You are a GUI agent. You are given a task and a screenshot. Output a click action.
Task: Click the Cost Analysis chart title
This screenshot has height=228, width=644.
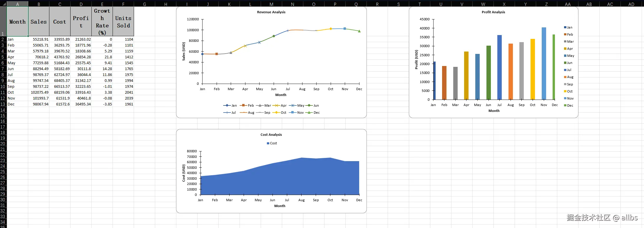271,135
